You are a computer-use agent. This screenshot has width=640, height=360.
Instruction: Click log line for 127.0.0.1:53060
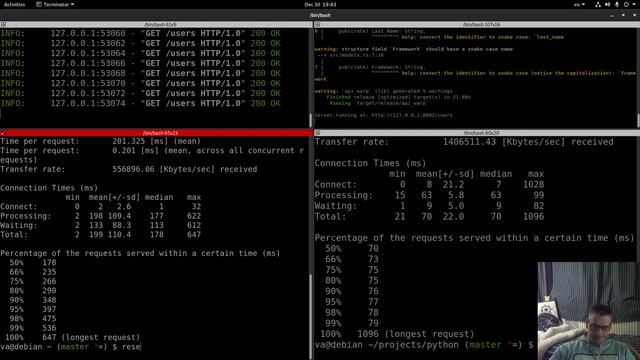click(x=140, y=33)
